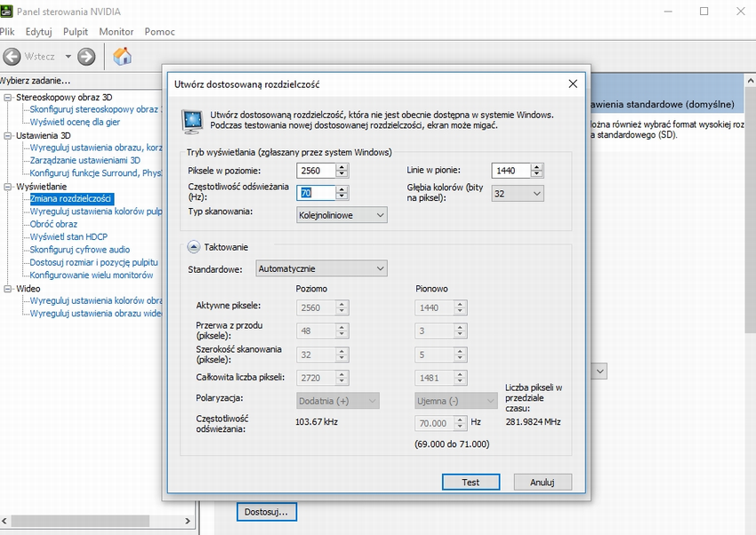Screen dimensions: 756x535
Task: Click the Piksele w poziomie field
Action: [x=316, y=171]
